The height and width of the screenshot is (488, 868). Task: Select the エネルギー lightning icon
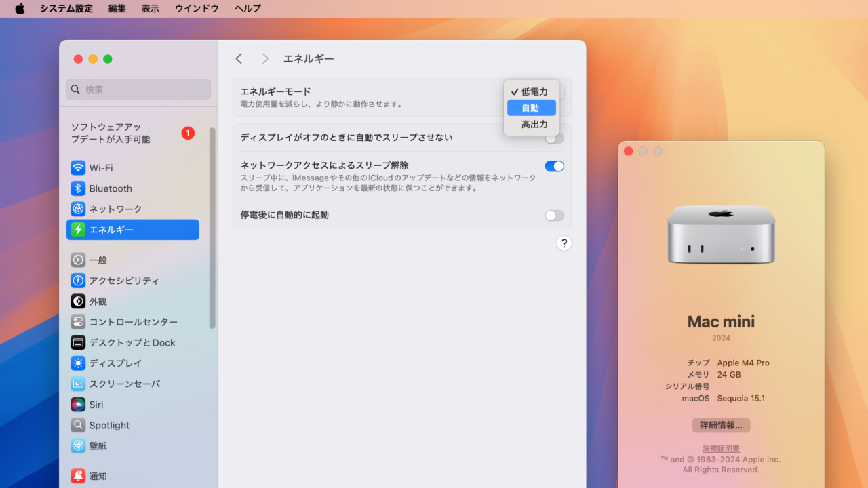click(78, 230)
